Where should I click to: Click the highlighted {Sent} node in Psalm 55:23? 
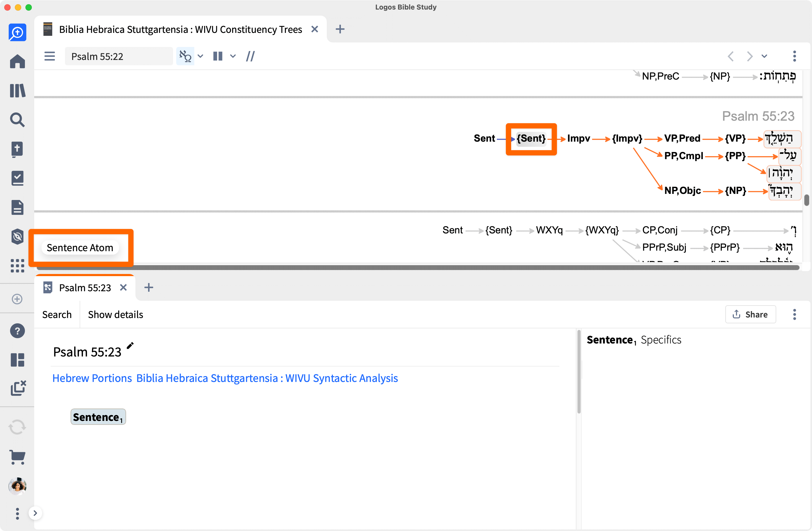(x=531, y=139)
